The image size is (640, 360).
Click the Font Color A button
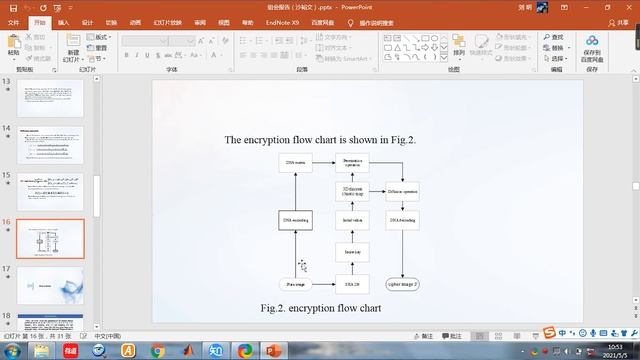213,55
